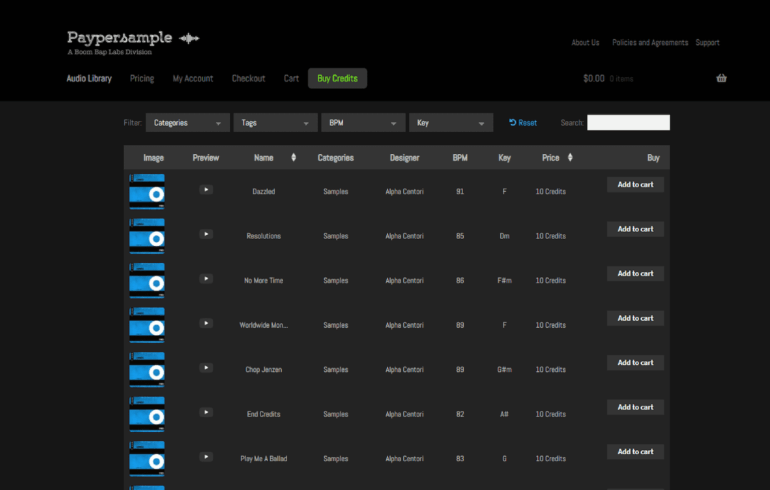Click the Buy Credits button
The height and width of the screenshot is (490, 770).
click(337, 78)
